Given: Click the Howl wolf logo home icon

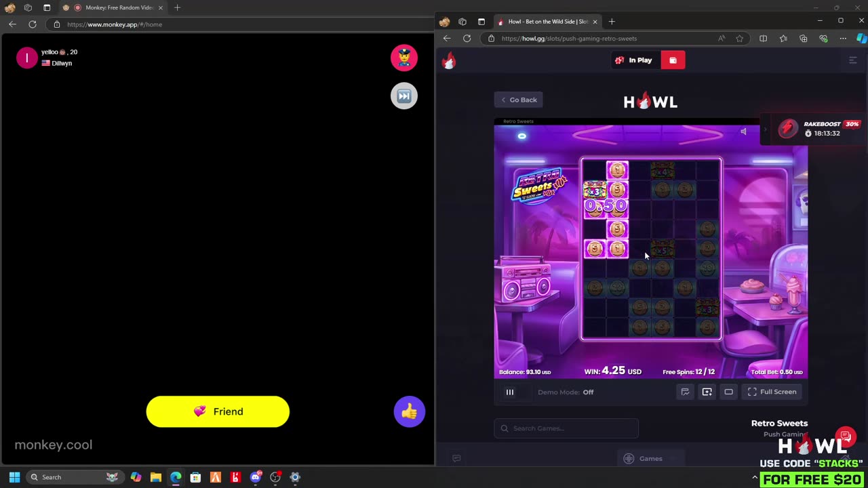Looking at the screenshot, I should (448, 61).
